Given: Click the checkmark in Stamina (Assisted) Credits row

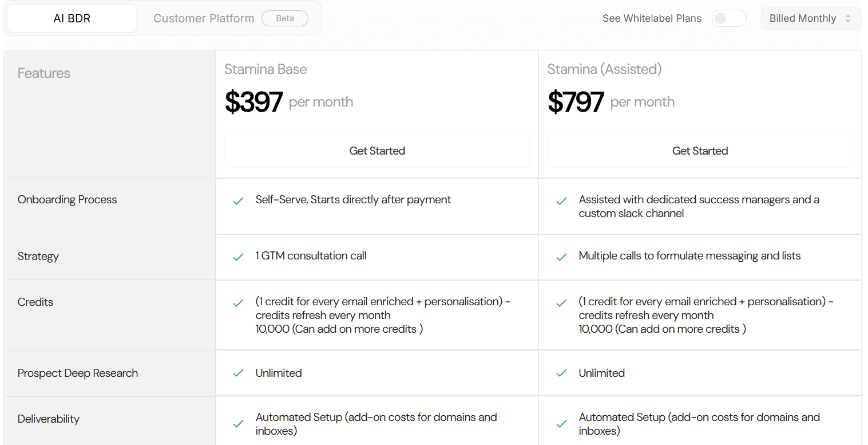Looking at the screenshot, I should [561, 303].
